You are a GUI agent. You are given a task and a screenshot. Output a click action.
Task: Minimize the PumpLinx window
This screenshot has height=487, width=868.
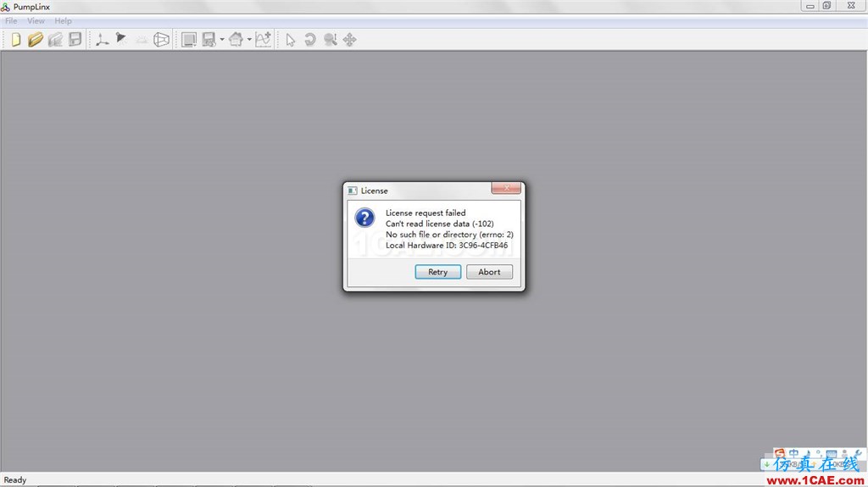pos(810,6)
